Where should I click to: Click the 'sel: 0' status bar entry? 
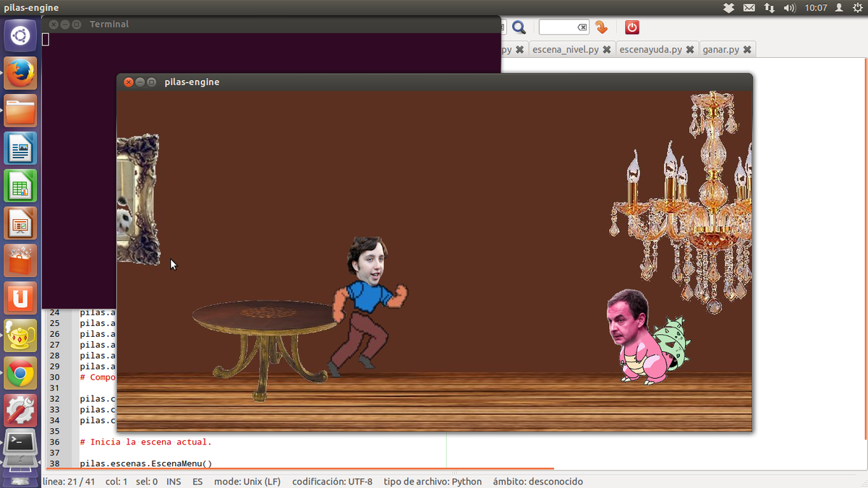tap(147, 481)
